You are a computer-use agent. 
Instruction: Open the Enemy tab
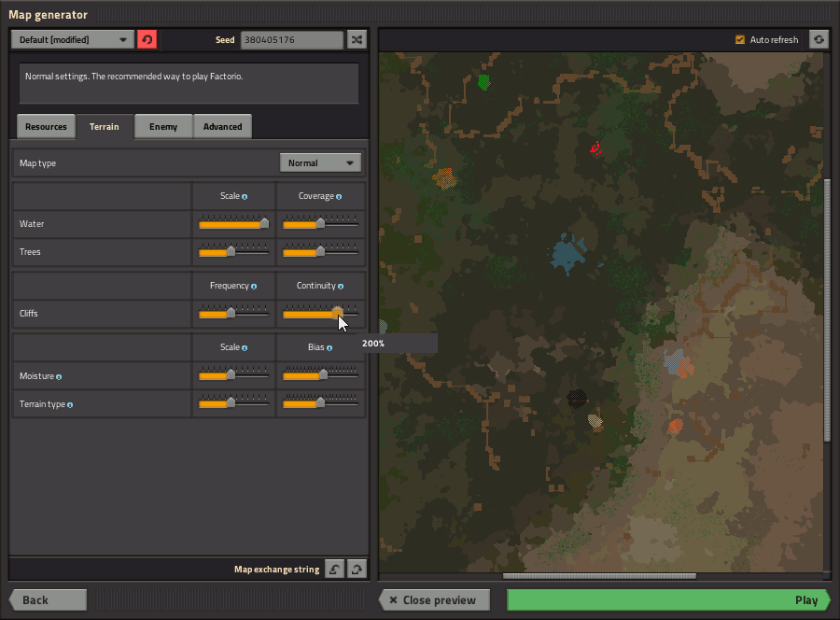click(162, 126)
